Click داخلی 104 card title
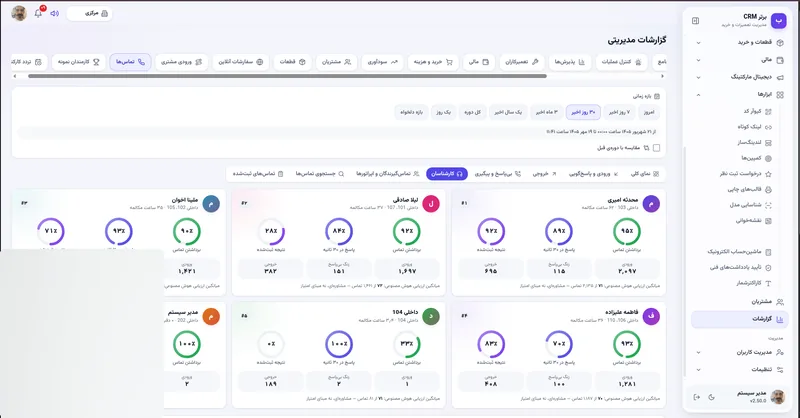 (x=405, y=312)
